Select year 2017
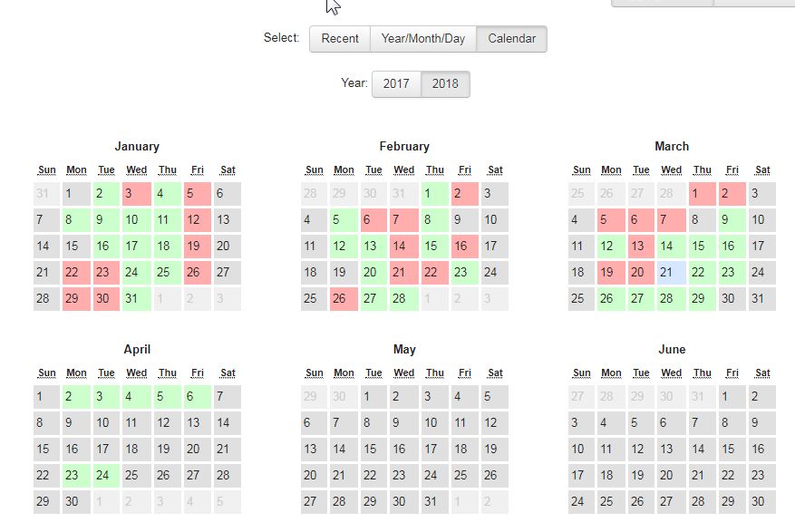Viewport: 795px width, 532px height. pos(396,83)
